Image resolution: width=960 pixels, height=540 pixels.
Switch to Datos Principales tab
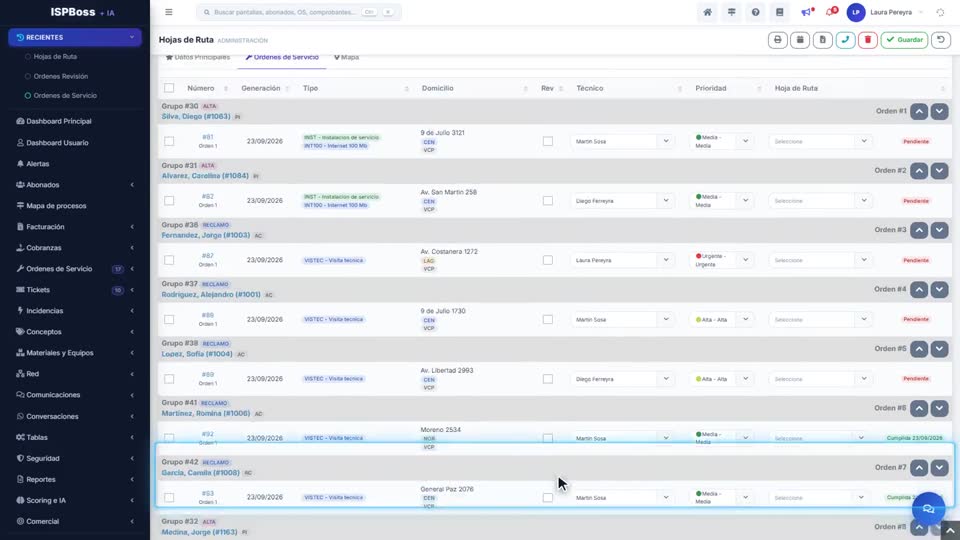point(198,57)
